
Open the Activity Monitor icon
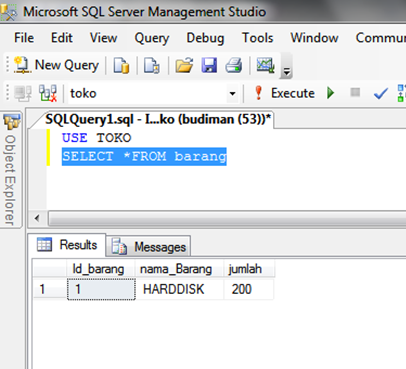point(265,65)
